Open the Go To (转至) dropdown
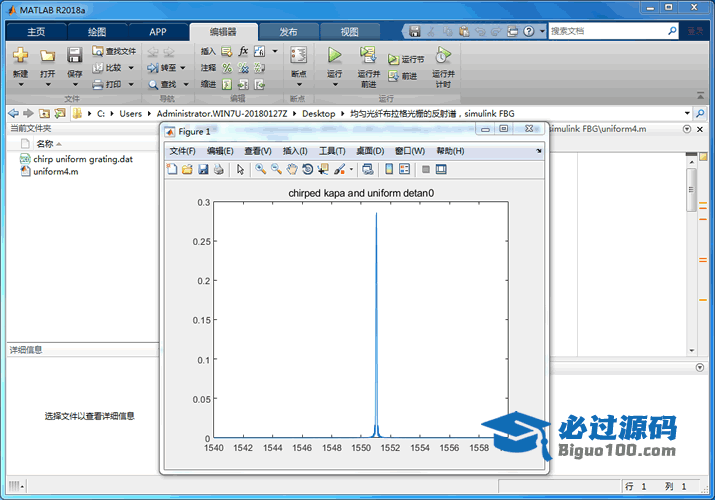The width and height of the screenshot is (715, 500). pos(183,68)
